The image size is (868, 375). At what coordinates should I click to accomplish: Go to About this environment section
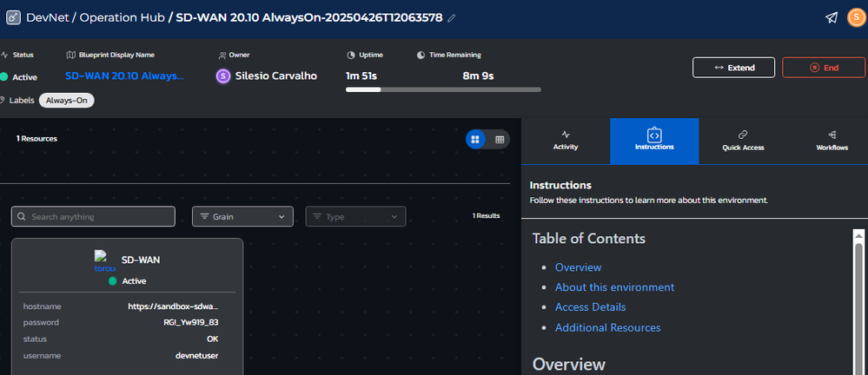coord(614,287)
